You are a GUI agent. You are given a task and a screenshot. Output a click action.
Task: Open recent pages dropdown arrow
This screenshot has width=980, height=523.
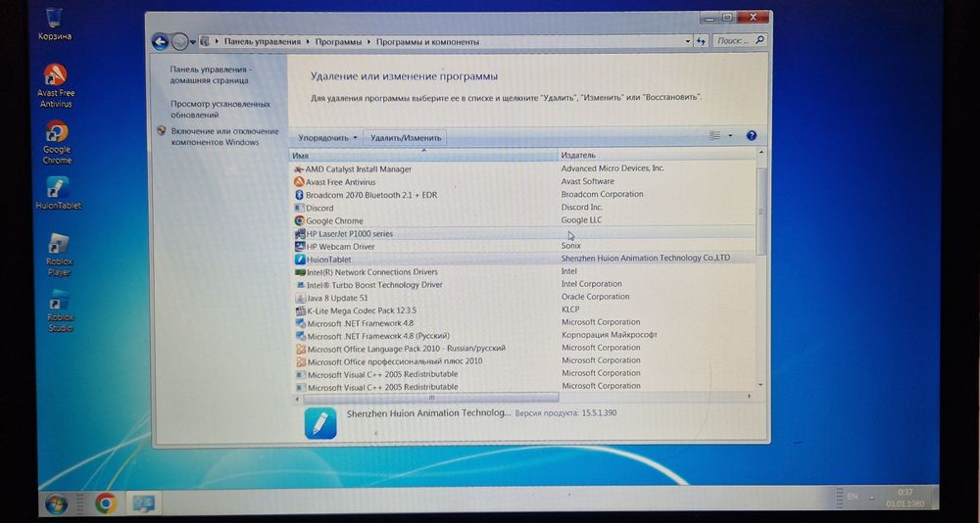click(192, 42)
